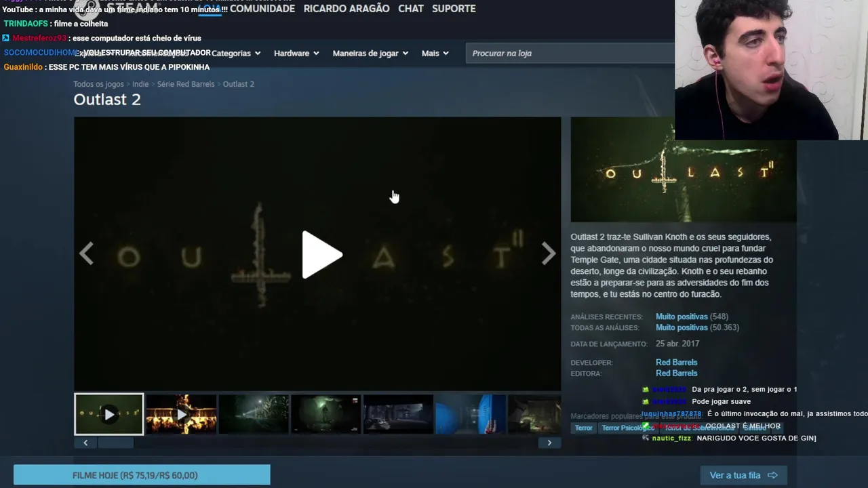Open the COMUNIDADE menu
Image resolution: width=868 pixels, height=488 pixels.
pos(262,9)
